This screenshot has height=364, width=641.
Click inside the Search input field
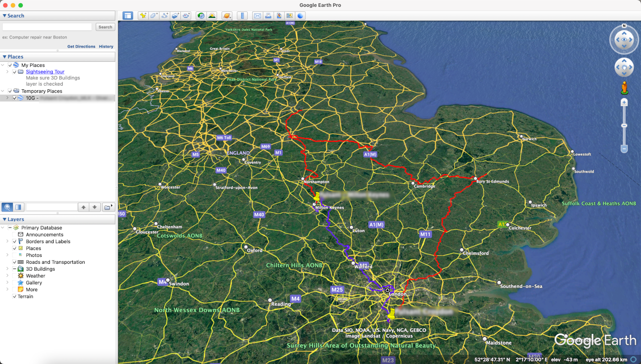(x=48, y=27)
